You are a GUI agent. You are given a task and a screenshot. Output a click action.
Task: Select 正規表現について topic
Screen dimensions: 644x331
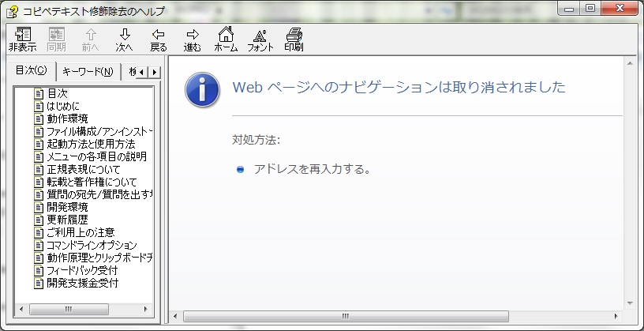(84, 169)
